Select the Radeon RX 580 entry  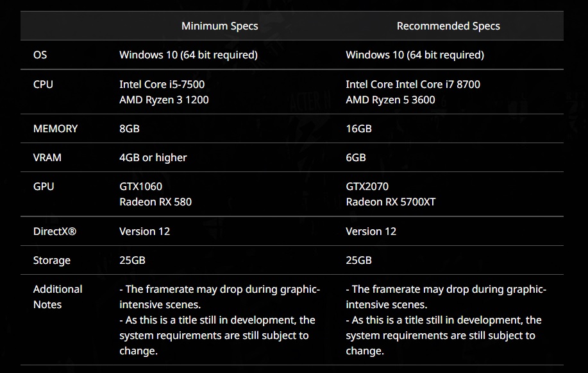[155, 202]
